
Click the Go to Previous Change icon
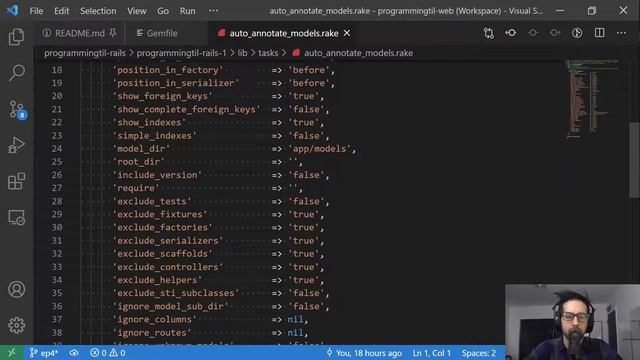pos(511,33)
